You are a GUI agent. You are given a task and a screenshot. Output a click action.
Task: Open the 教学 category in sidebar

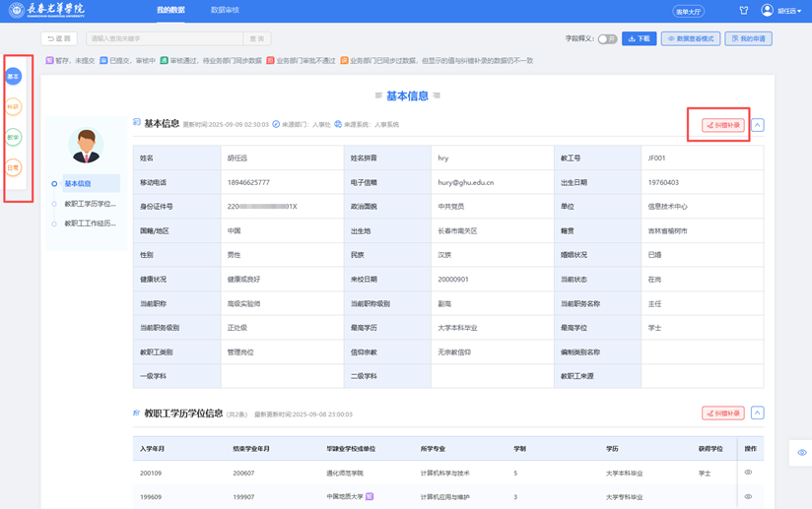tap(13, 137)
